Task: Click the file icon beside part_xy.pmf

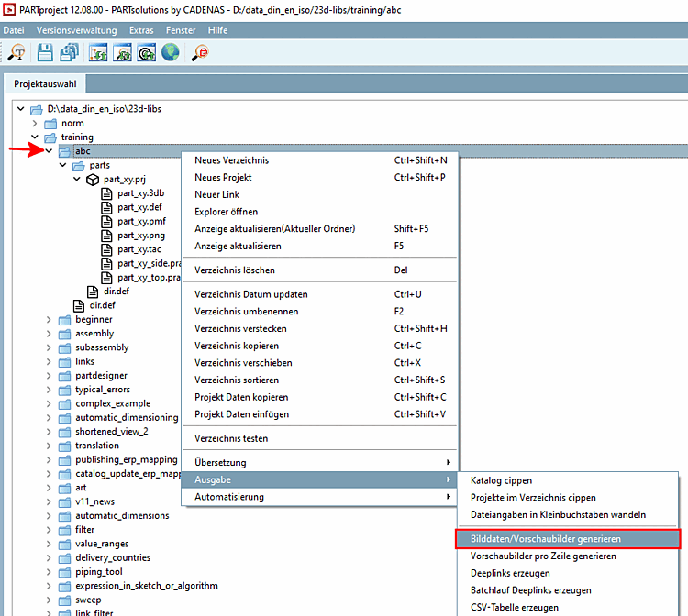Action: point(106,222)
